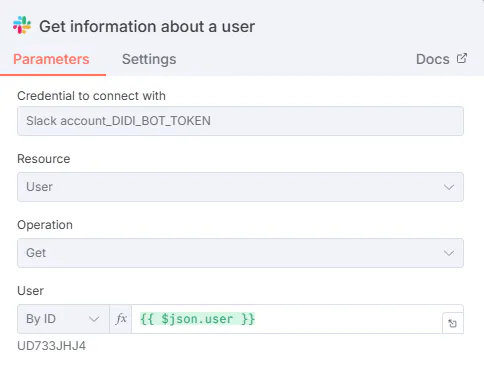Click the Resource field label

click(x=44, y=159)
